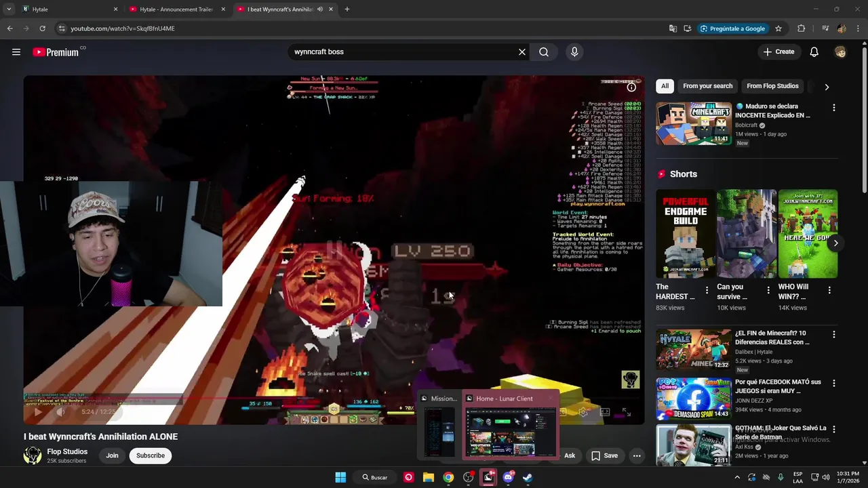The height and width of the screenshot is (488, 868).
Task: Go back in browser history
Action: tap(10, 28)
